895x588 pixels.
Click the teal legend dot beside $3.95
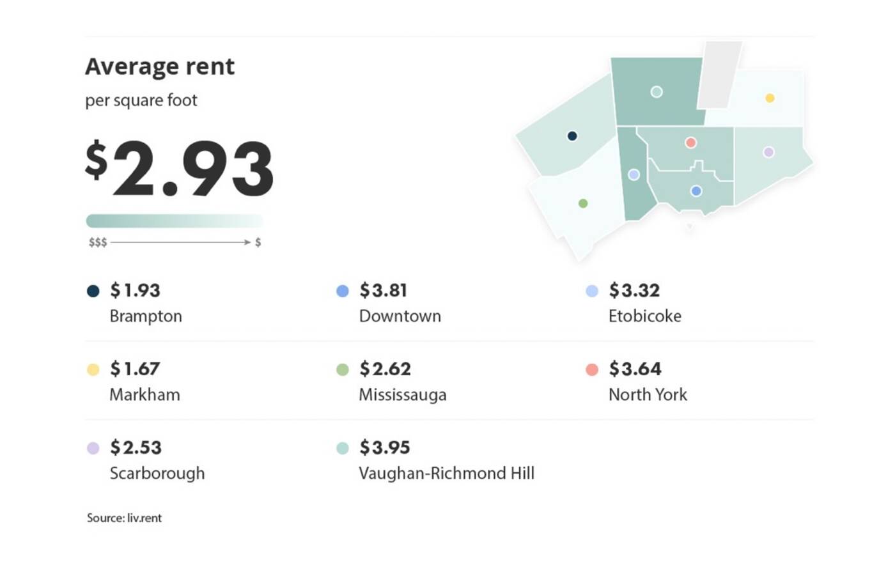[x=343, y=448]
